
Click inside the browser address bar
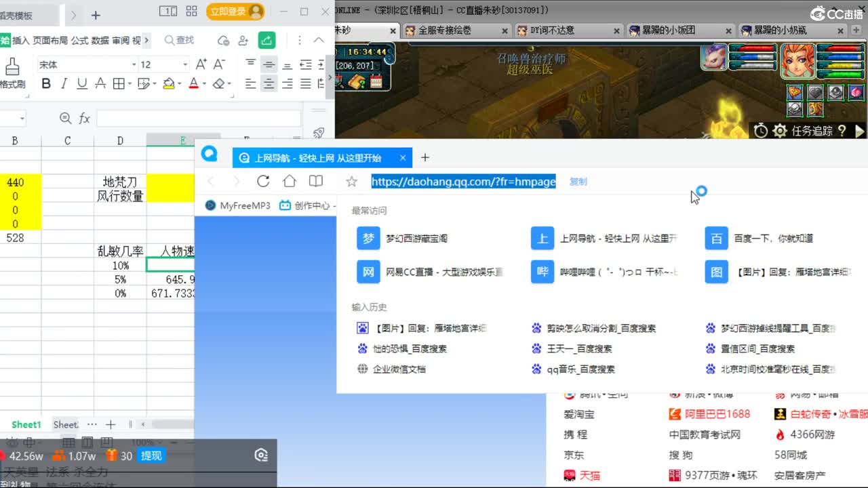pyautogui.click(x=463, y=181)
